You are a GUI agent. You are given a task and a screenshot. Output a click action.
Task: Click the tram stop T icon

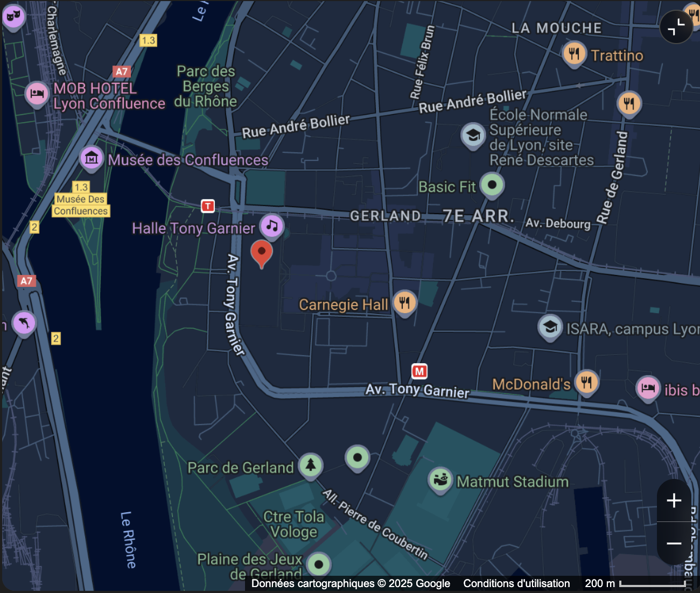208,206
